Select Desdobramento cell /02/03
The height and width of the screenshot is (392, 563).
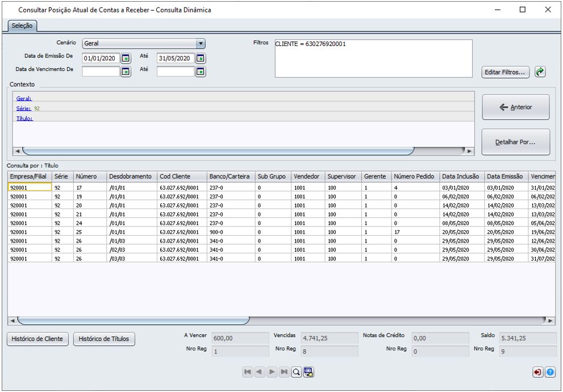pos(132,250)
